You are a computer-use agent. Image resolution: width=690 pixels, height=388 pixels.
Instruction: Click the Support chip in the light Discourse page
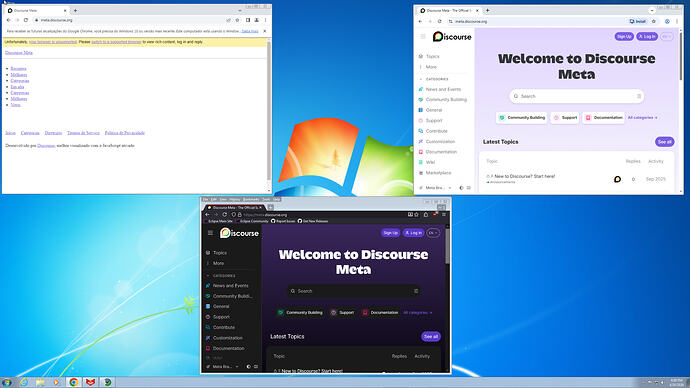tap(565, 118)
